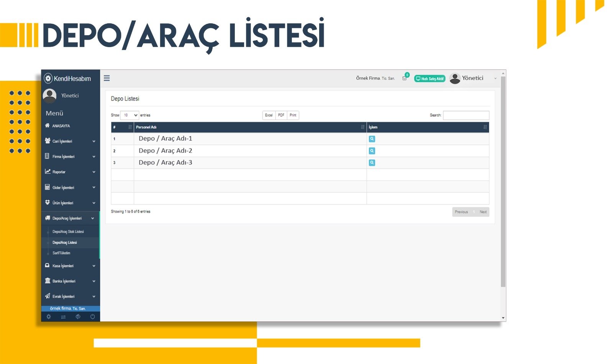Image resolution: width=613 pixels, height=364 pixels.
Task: Open the messages envelope icon
Action: 405,78
